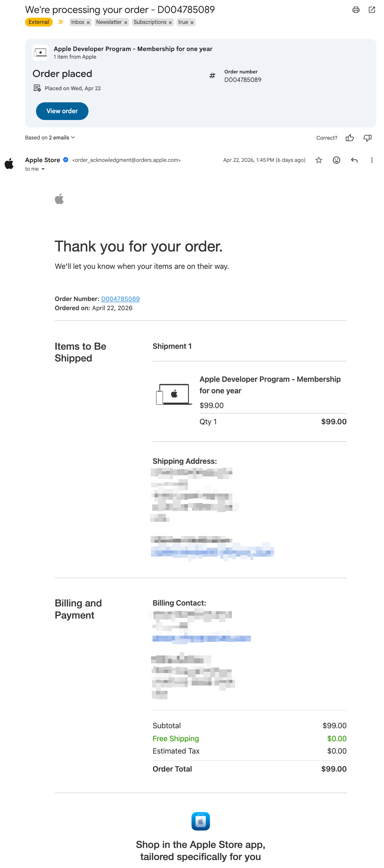
Task: Click the yellow importance marker icon
Action: tap(61, 22)
